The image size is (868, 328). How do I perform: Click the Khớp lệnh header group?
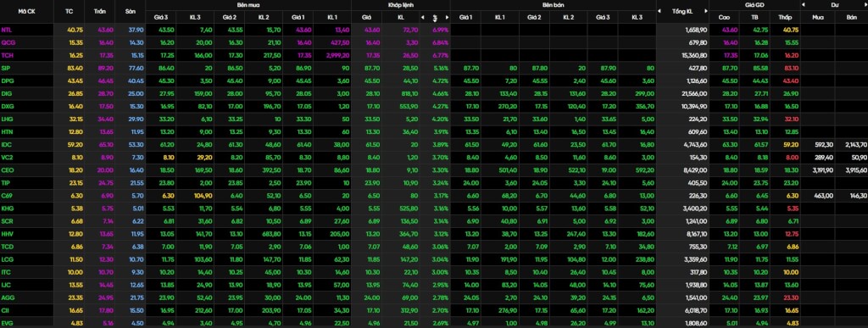click(x=401, y=4)
